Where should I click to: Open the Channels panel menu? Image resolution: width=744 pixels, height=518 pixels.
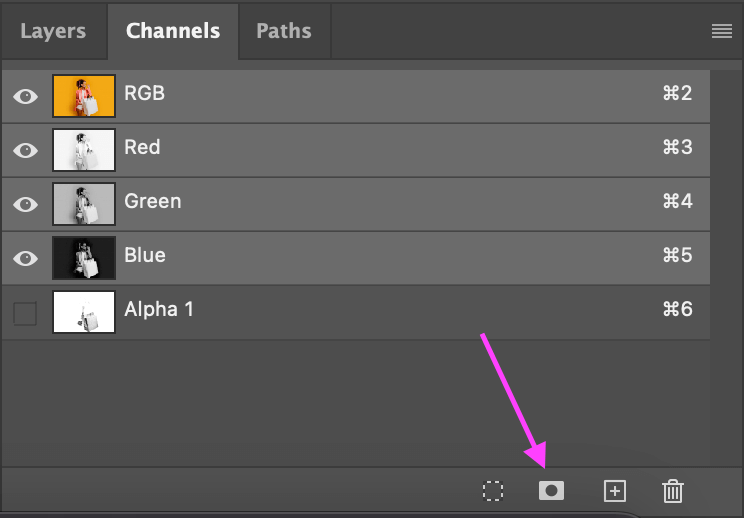coord(722,31)
